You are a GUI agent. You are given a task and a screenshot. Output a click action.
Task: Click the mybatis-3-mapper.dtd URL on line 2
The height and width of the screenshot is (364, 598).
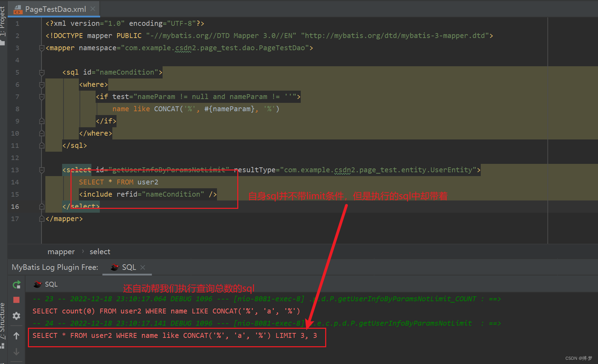pyautogui.click(x=395, y=36)
